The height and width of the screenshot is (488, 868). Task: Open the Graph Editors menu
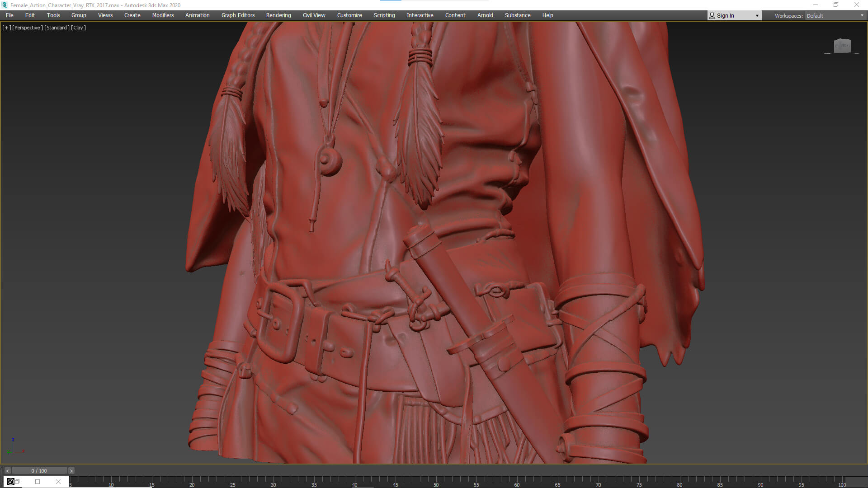point(238,15)
